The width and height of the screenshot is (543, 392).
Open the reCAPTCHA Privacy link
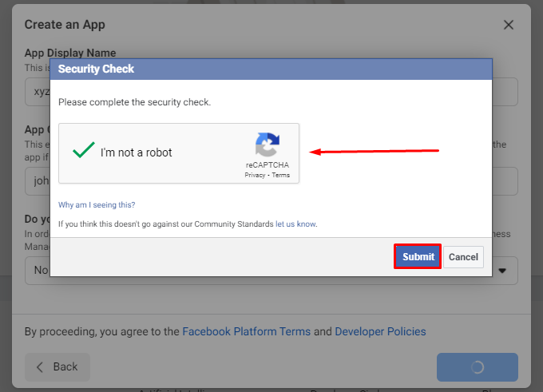point(255,175)
